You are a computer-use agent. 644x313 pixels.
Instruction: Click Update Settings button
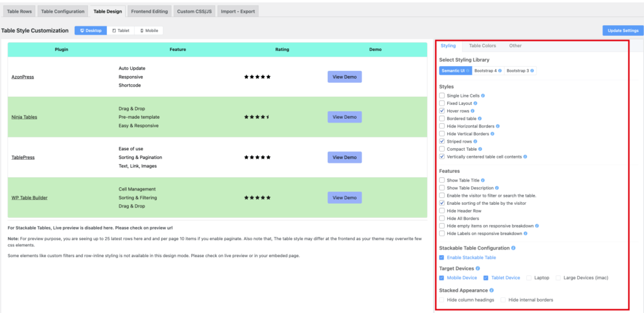point(623,30)
